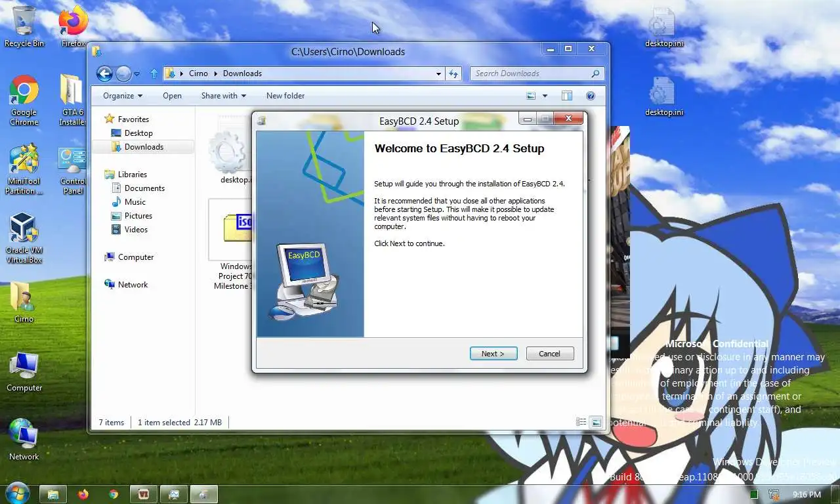Refresh the Downloads folder view
The width and height of the screenshot is (840, 504).
(x=453, y=73)
